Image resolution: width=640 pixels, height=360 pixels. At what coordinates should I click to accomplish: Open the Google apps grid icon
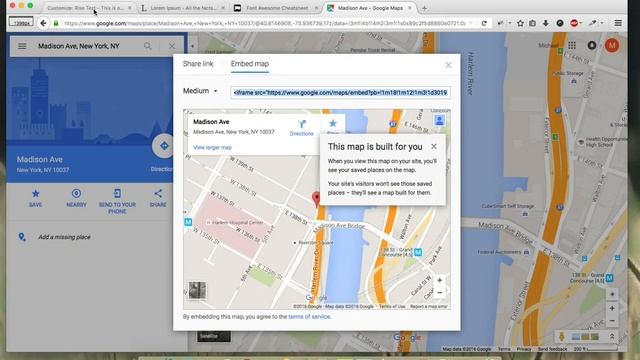point(572,45)
